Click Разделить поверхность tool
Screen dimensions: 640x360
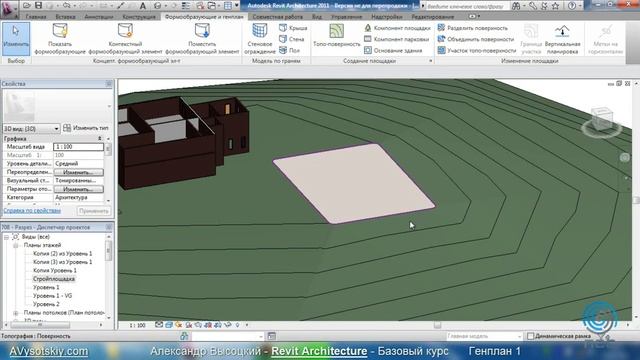tap(472, 28)
